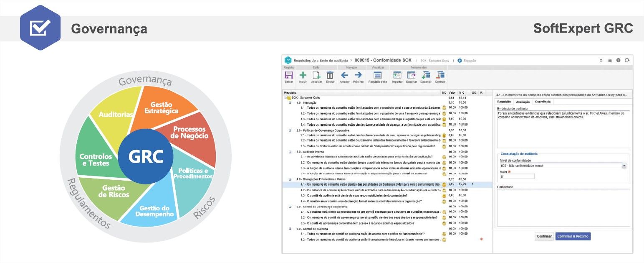
Task: Select requirement row 4.2 in the tree
Action: [370, 190]
